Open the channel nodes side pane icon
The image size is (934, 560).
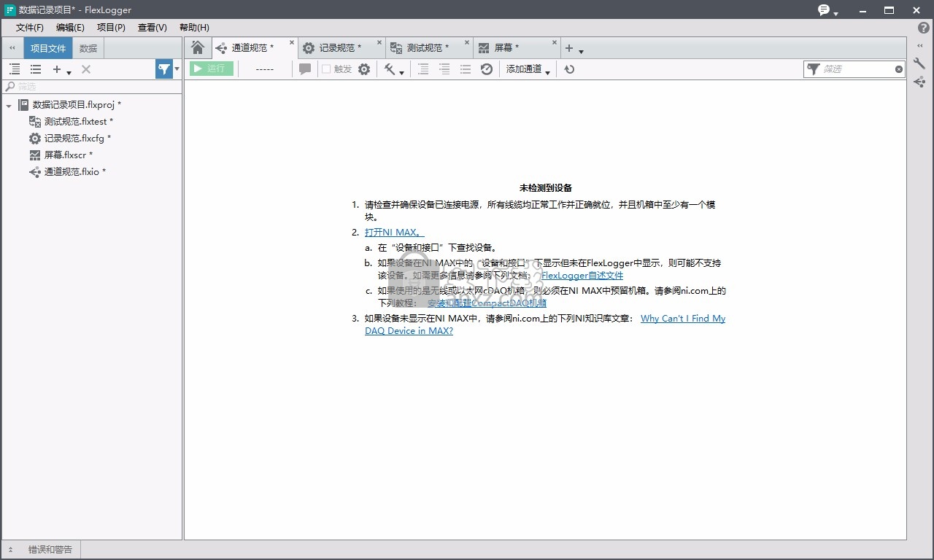tap(919, 82)
